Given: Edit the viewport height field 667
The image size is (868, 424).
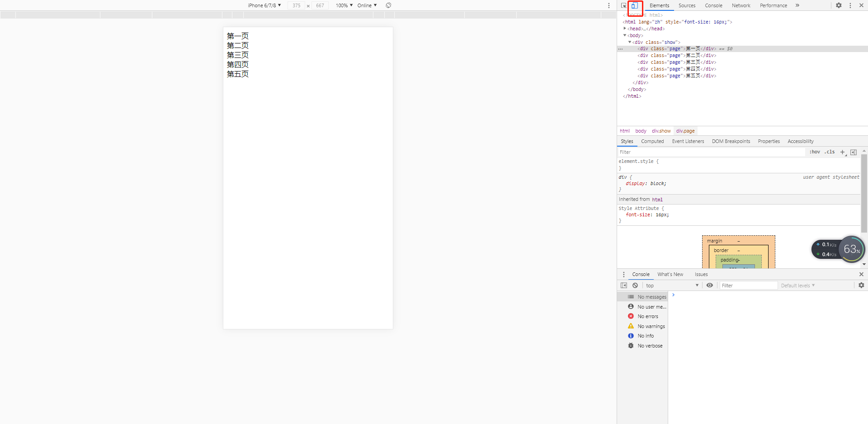Looking at the screenshot, I should click(x=320, y=5).
